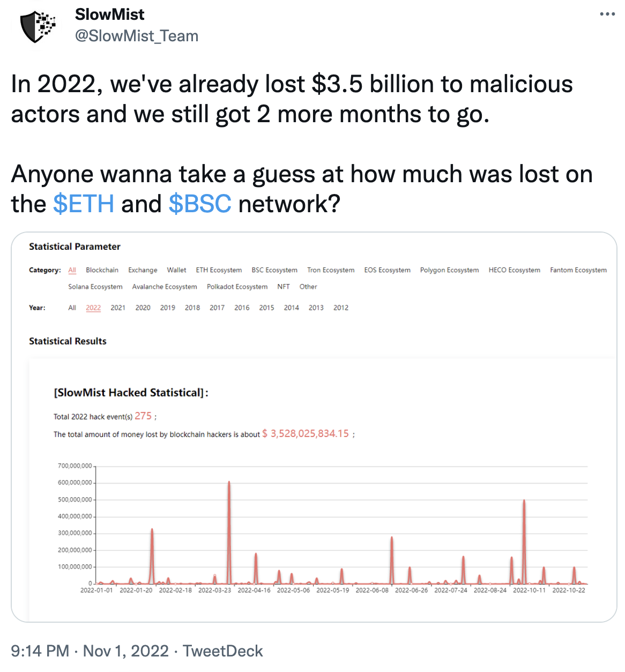Click the SlowMist display name
The width and height of the screenshot is (625, 672).
[x=110, y=14]
